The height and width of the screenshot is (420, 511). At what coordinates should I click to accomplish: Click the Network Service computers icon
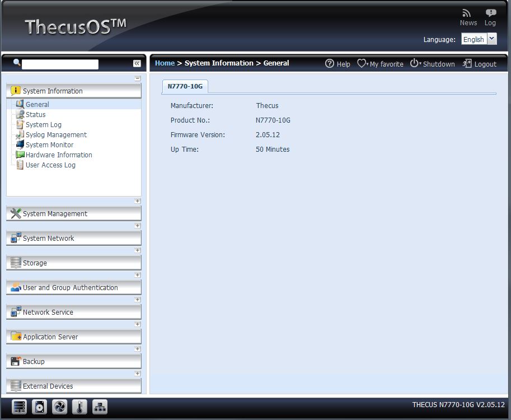pyautogui.click(x=16, y=311)
